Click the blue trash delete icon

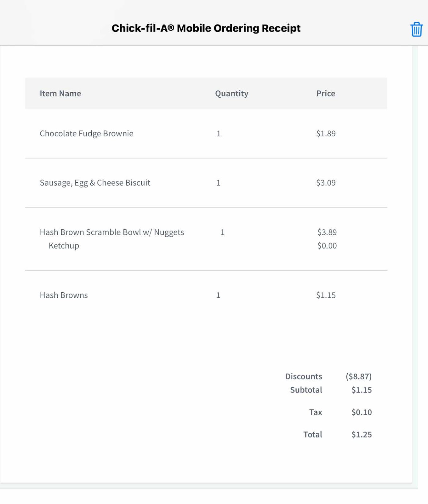coord(416,29)
